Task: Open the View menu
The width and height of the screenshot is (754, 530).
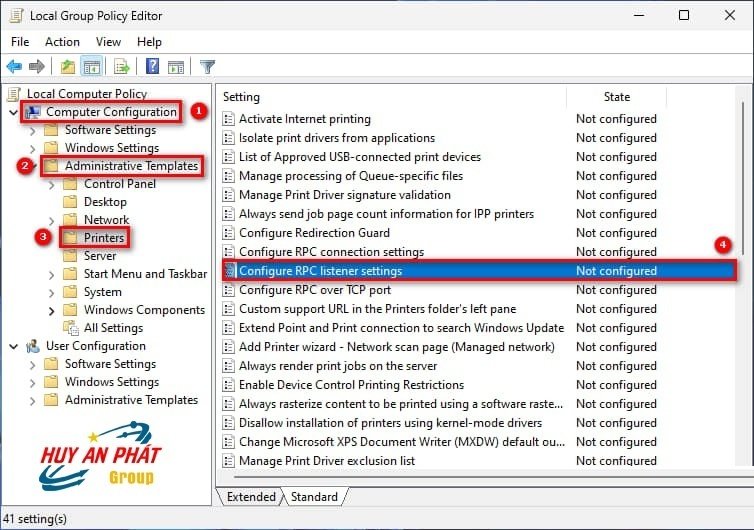Action: [108, 42]
